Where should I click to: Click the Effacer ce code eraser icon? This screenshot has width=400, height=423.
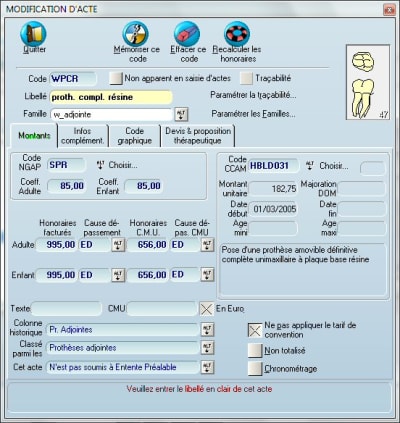pyautogui.click(x=187, y=34)
